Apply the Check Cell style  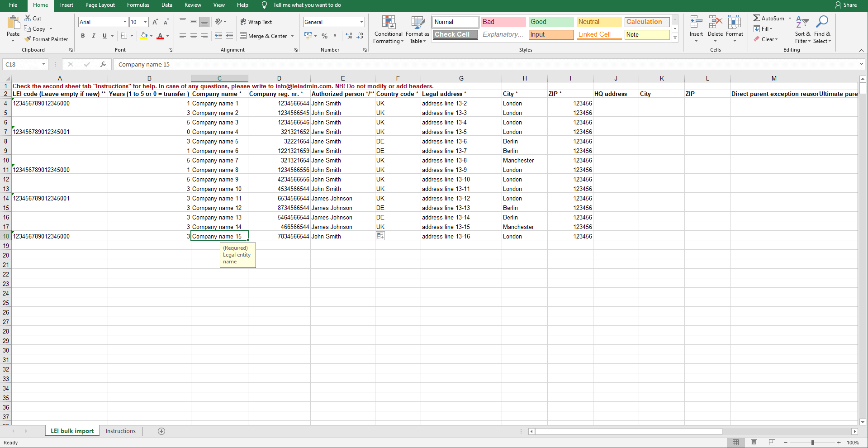click(455, 34)
